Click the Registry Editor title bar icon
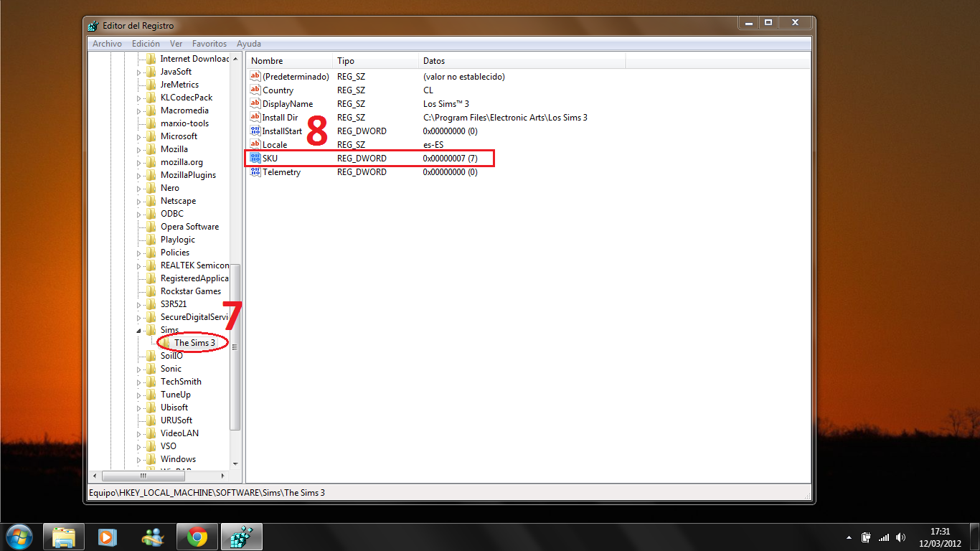The width and height of the screenshot is (980, 551). click(x=93, y=26)
